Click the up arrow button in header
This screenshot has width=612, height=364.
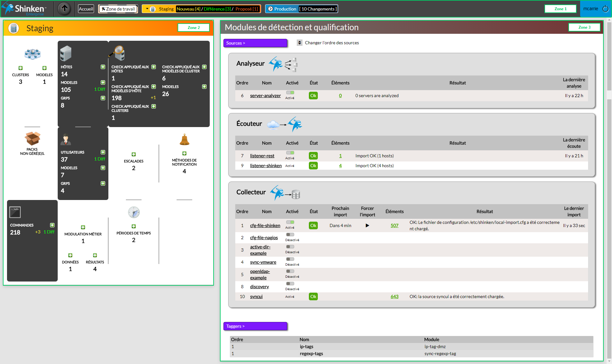64,9
